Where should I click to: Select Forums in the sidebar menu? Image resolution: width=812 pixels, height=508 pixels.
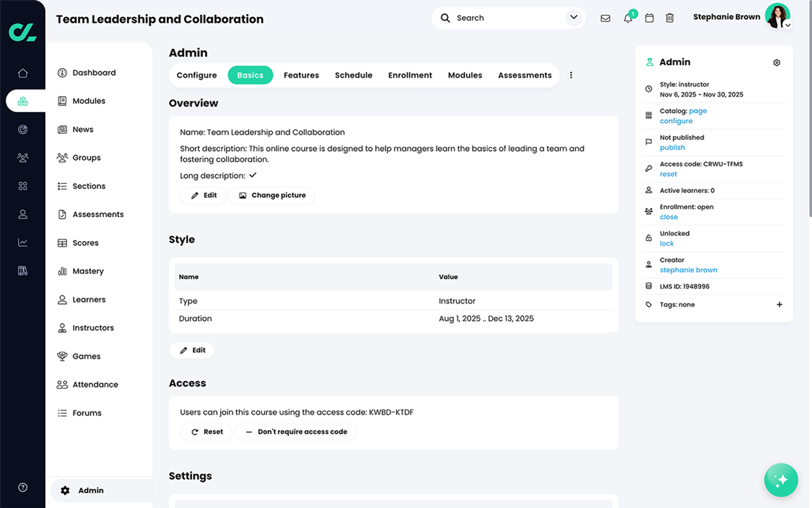[87, 412]
